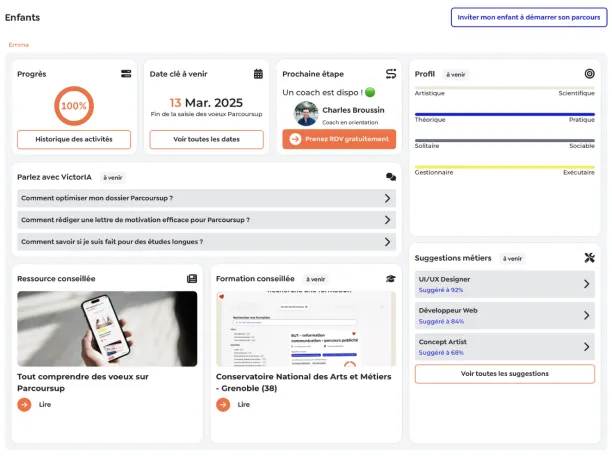Click 'Conservatoire National des Arts et Métiers' title
Image resolution: width=612 pixels, height=456 pixels.
tap(304, 377)
